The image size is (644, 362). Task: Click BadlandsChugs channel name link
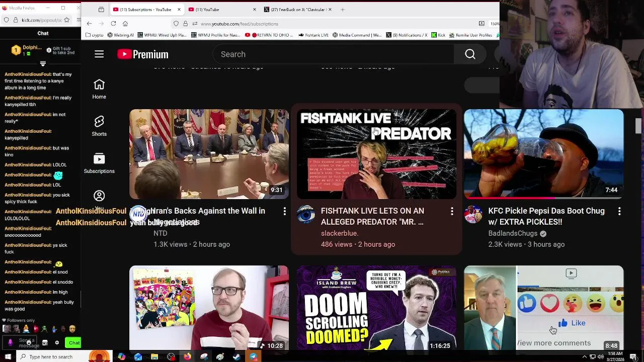(513, 233)
